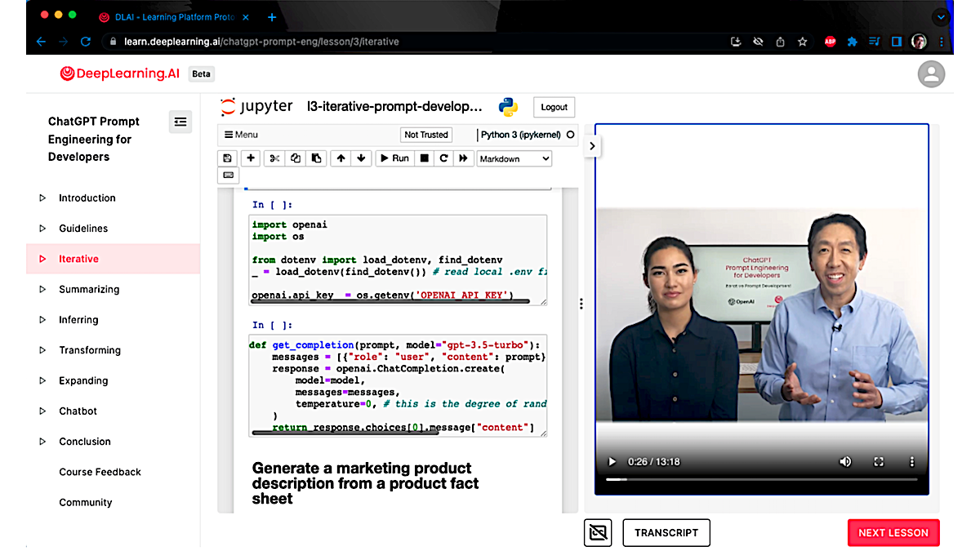Click the NEXT LESSON button
The height and width of the screenshot is (551, 980).
click(x=893, y=532)
